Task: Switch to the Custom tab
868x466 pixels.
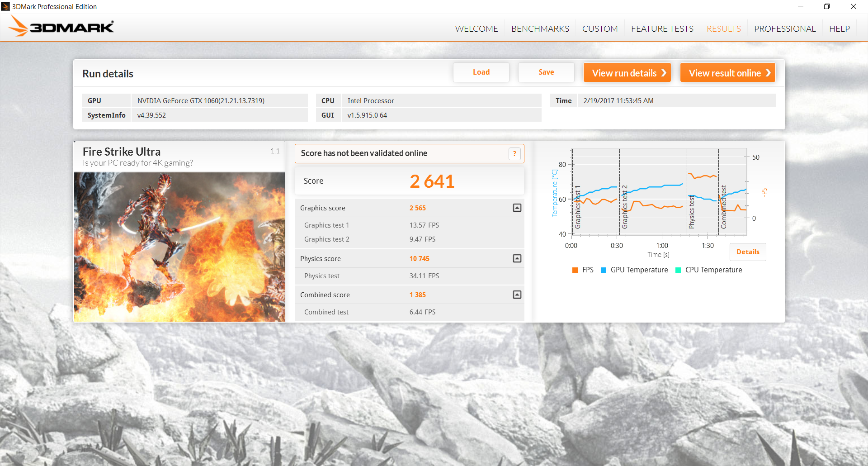Action: (x=600, y=29)
